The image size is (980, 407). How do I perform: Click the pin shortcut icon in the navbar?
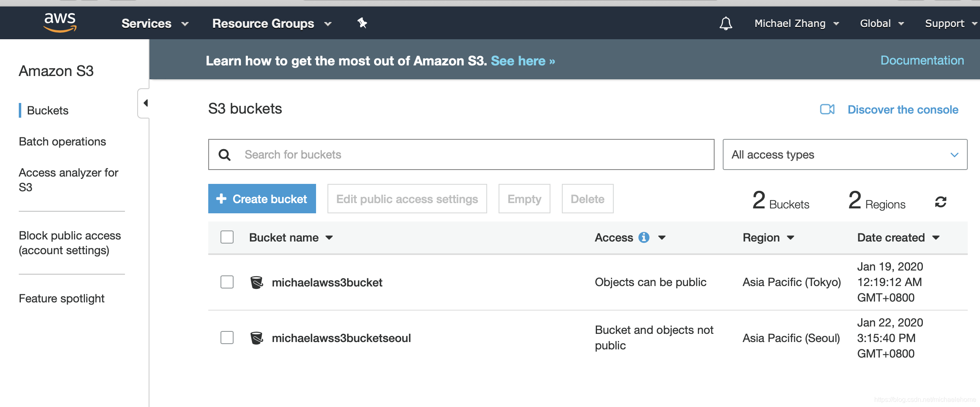point(362,23)
